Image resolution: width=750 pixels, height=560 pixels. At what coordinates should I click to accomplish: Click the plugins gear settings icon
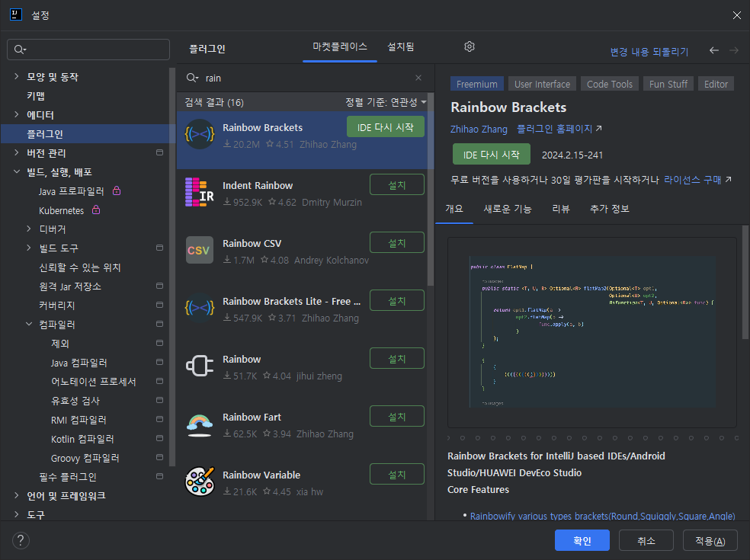470,47
